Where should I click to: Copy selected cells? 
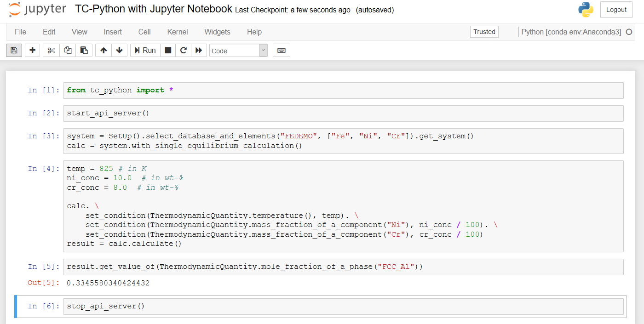[x=68, y=50]
